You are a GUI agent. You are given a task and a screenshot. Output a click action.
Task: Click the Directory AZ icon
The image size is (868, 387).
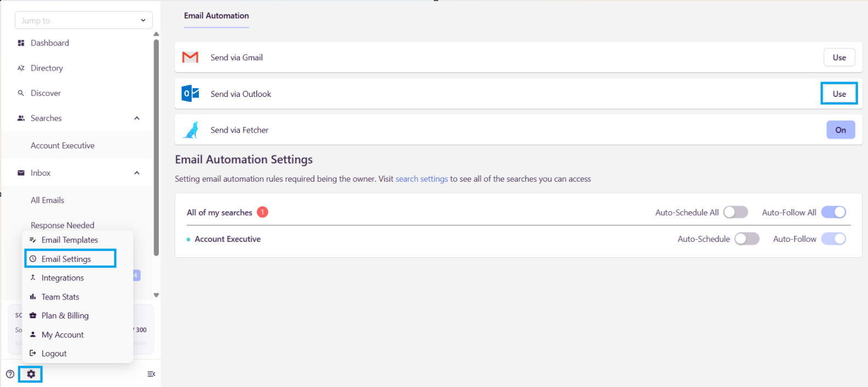(21, 68)
